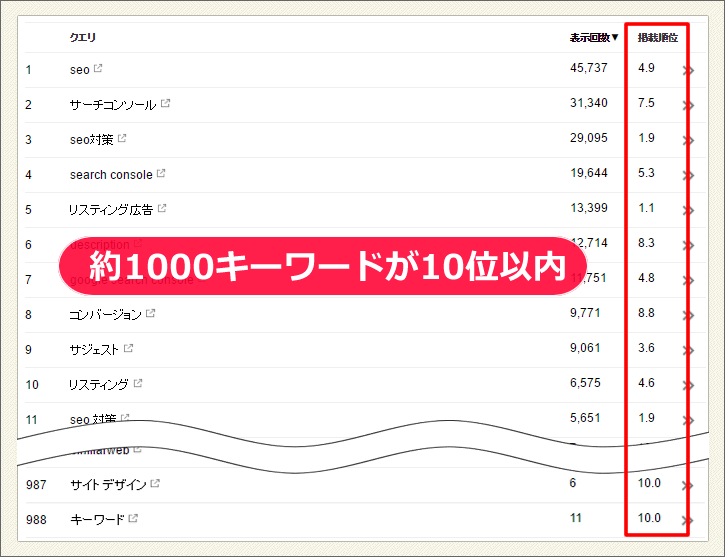The height and width of the screenshot is (557, 725).
Task: Click external link icon next to サーチコンソール
Action: coord(166,103)
